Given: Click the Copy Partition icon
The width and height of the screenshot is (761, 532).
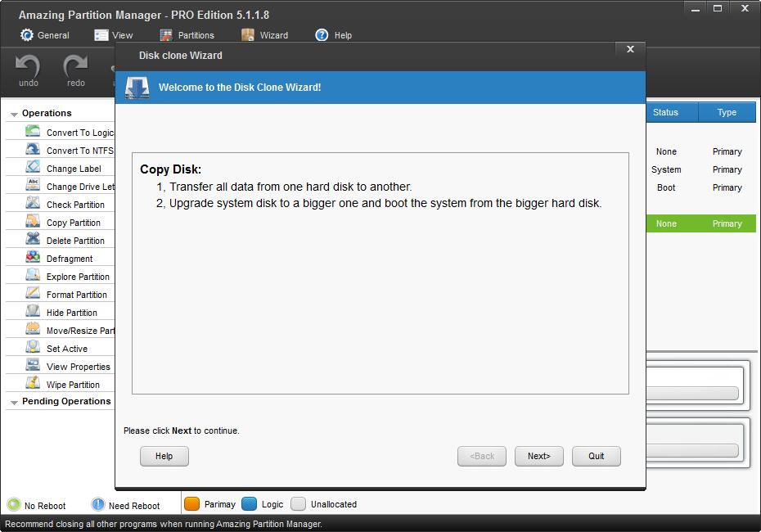Looking at the screenshot, I should [x=33, y=221].
